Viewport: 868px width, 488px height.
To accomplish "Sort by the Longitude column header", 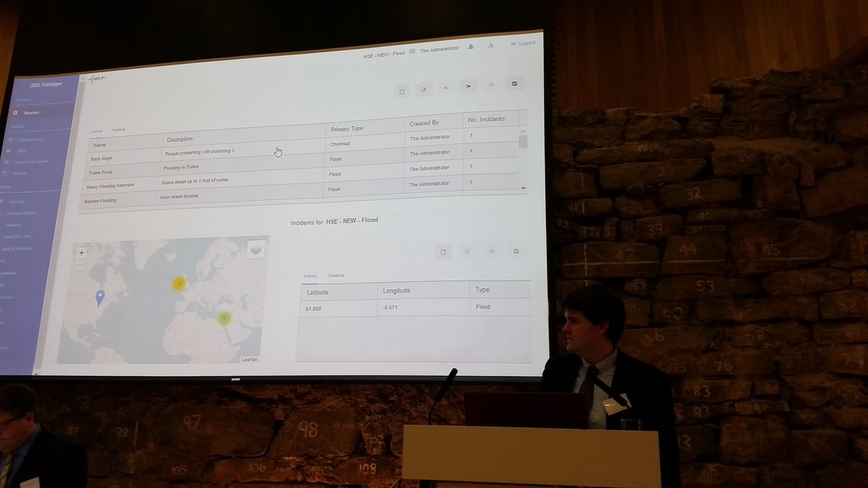I will (x=422, y=291).
